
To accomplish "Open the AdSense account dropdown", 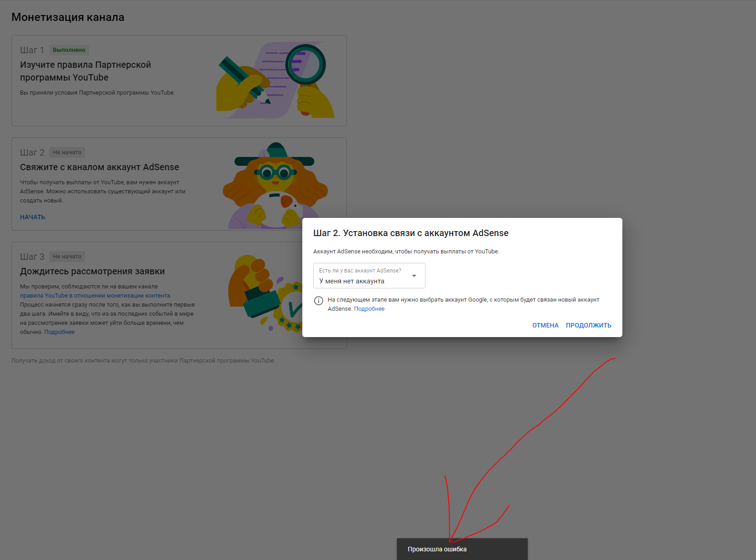I will tap(369, 276).
